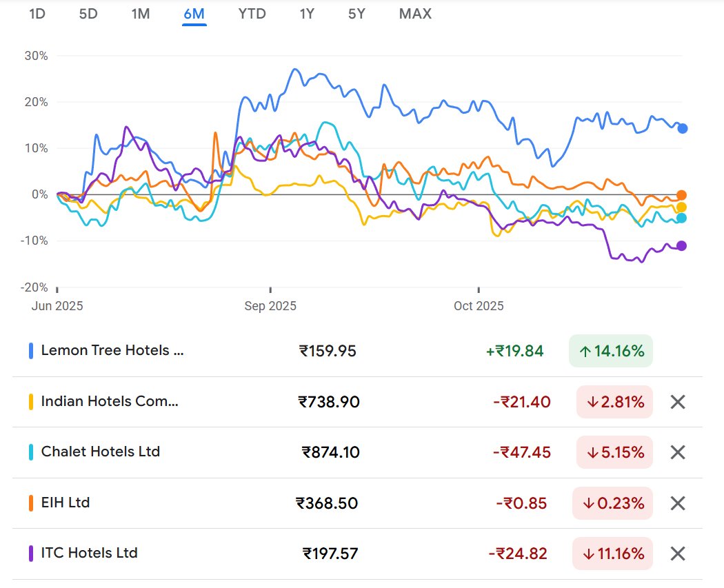Select the 1Y time range tab
The width and height of the screenshot is (724, 588).
point(306,13)
